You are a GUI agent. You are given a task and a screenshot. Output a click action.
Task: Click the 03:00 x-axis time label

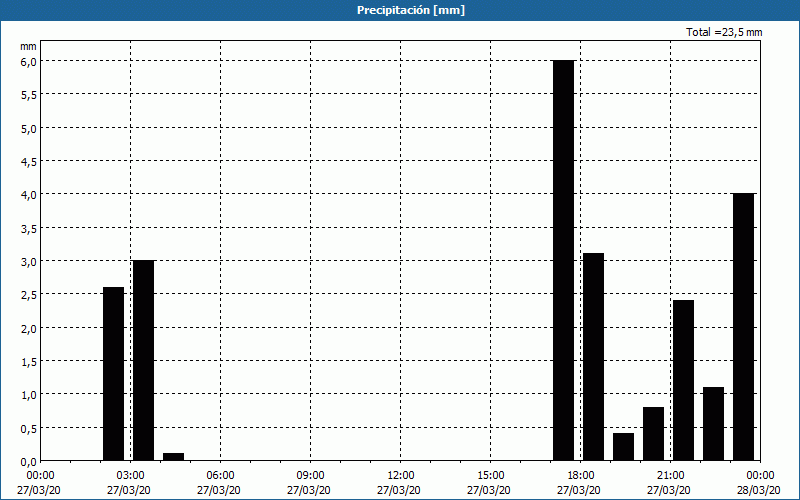[131, 476]
